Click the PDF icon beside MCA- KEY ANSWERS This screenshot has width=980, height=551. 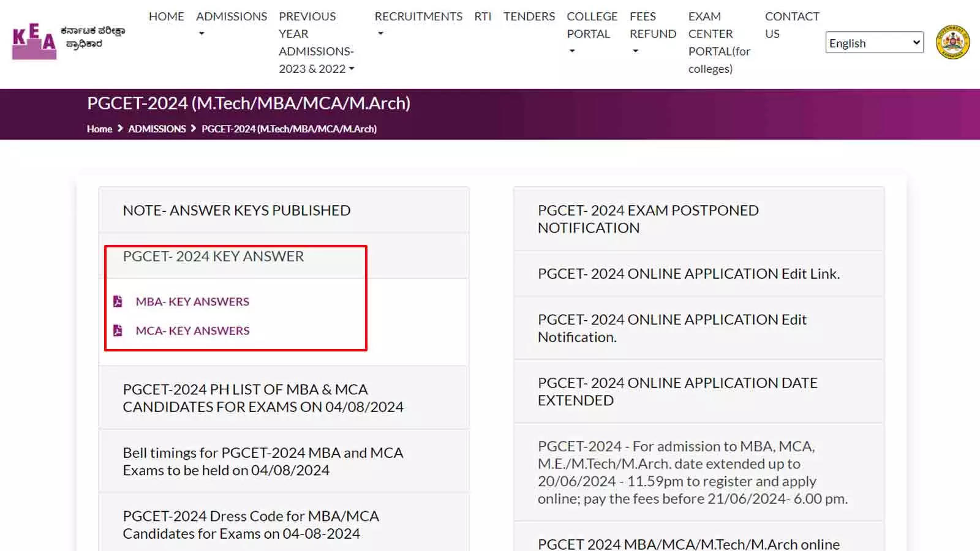click(x=118, y=331)
